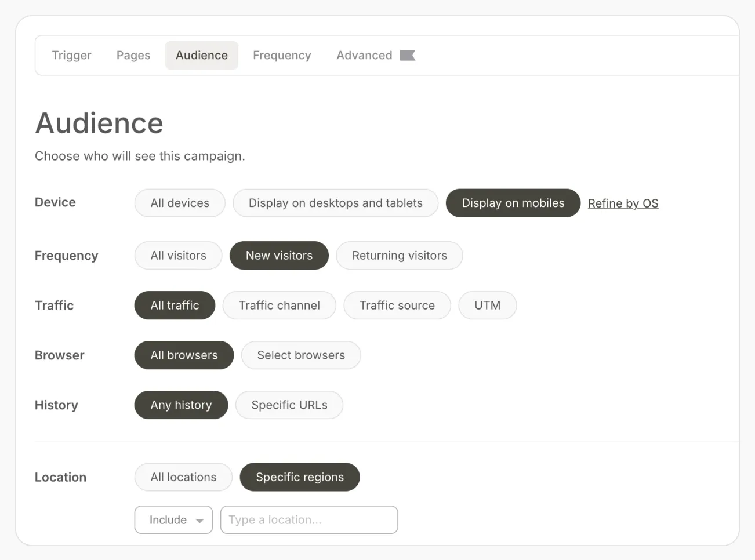Click the flag icon next to Advanced
Image resolution: width=755 pixels, height=560 pixels.
point(408,55)
